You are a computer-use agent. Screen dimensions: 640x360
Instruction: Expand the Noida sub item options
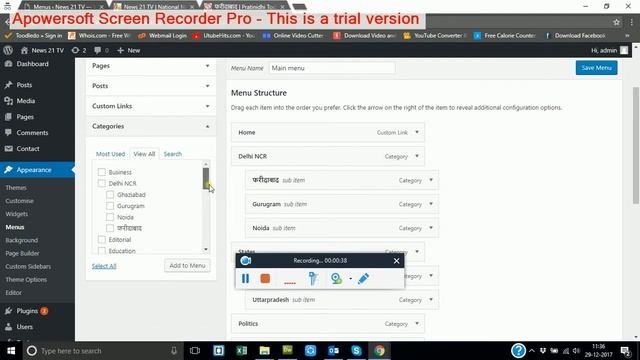tap(431, 228)
